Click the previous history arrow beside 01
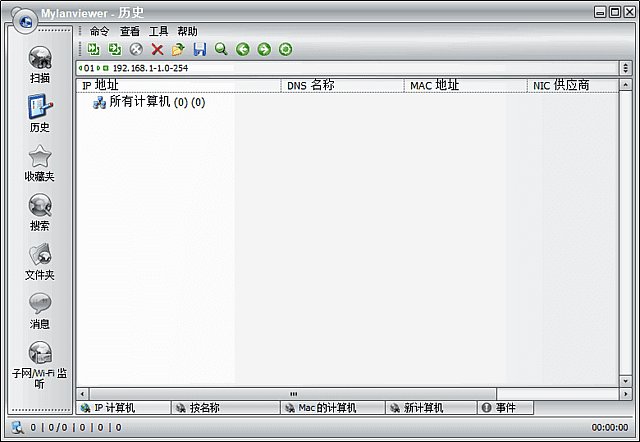This screenshot has width=640, height=442. coord(80,68)
